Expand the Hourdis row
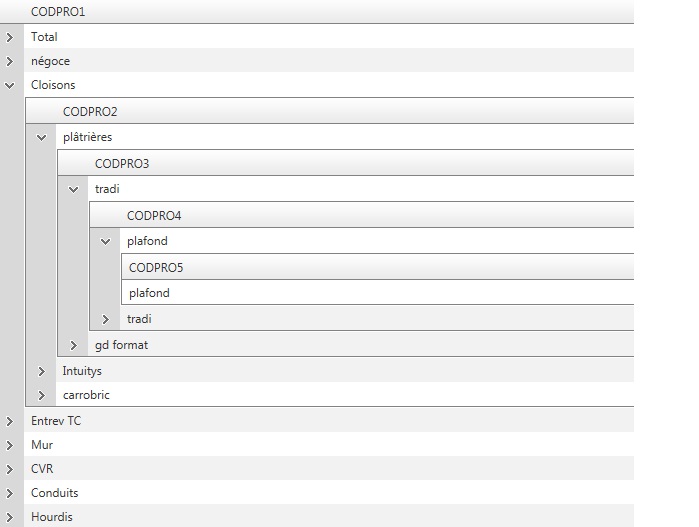The image size is (699, 527). pos(10,517)
